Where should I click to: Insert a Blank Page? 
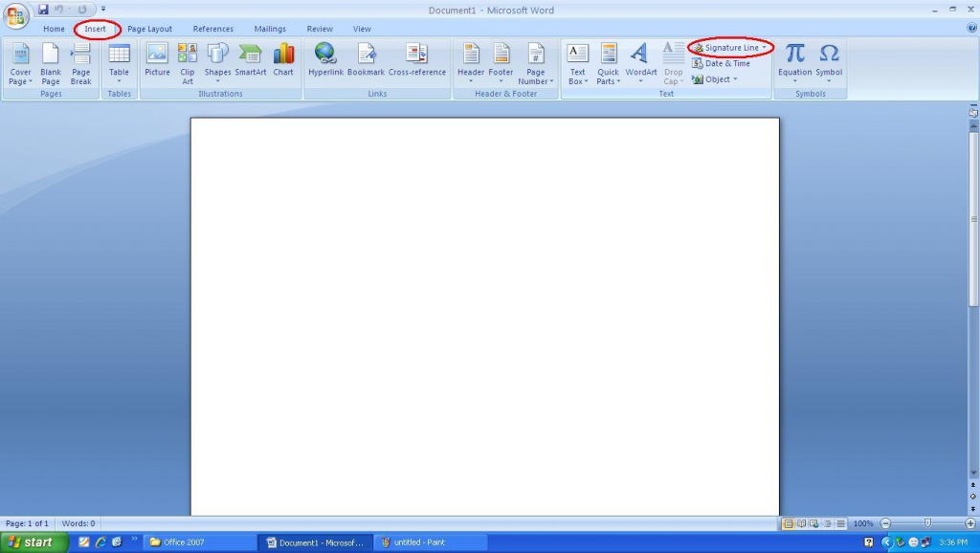pyautogui.click(x=51, y=64)
